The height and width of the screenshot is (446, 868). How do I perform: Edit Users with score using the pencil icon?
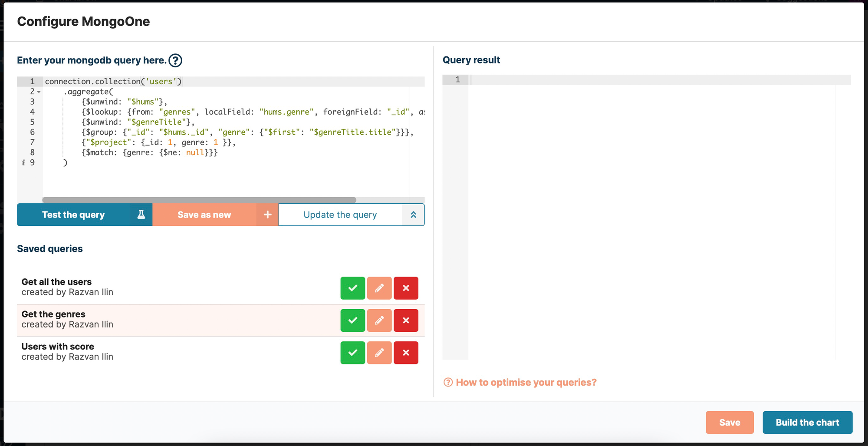coord(379,353)
